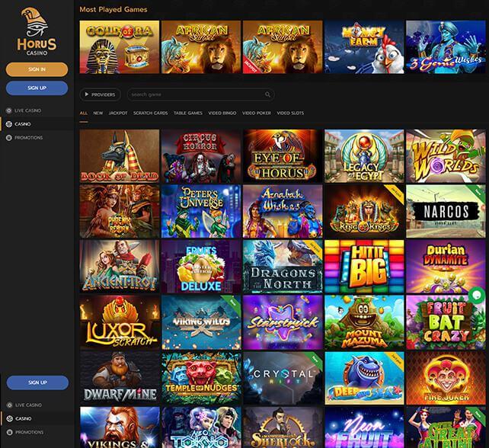
Task: Click the Horus Casino logo
Action: pyautogui.click(x=37, y=31)
